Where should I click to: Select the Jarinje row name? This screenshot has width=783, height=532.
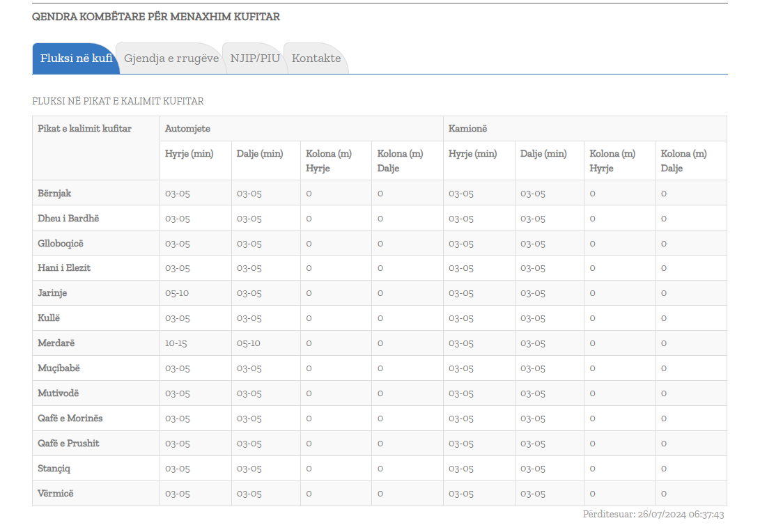click(52, 293)
